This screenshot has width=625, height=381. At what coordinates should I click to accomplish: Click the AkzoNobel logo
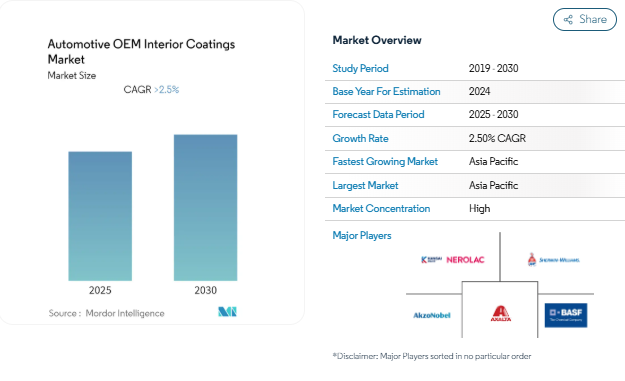[x=432, y=315]
